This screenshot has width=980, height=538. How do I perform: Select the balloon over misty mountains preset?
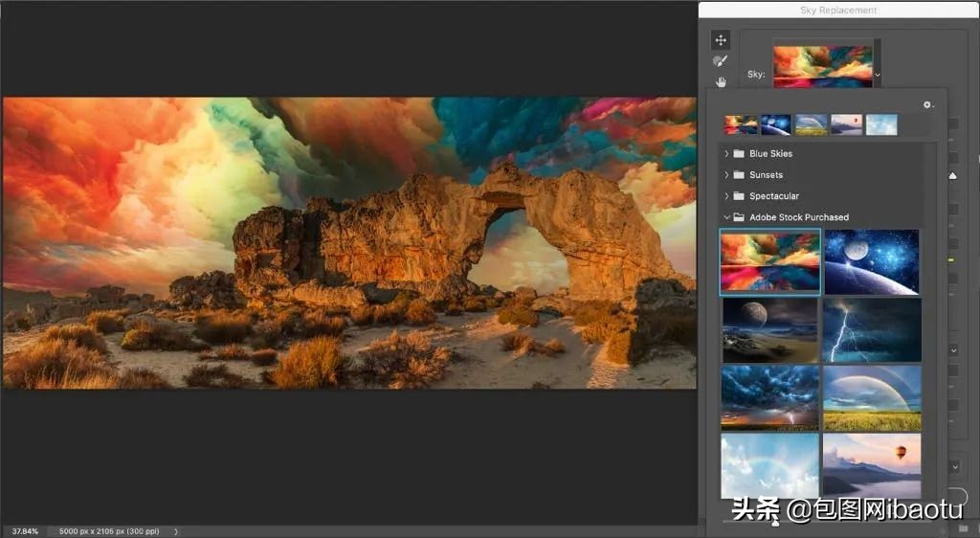pos(872,466)
